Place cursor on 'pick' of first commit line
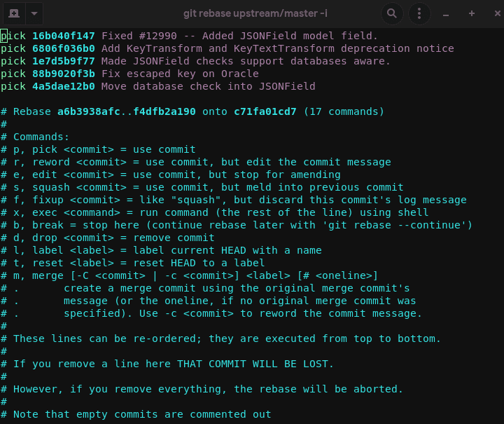The width and height of the screenshot is (504, 424). click(13, 36)
